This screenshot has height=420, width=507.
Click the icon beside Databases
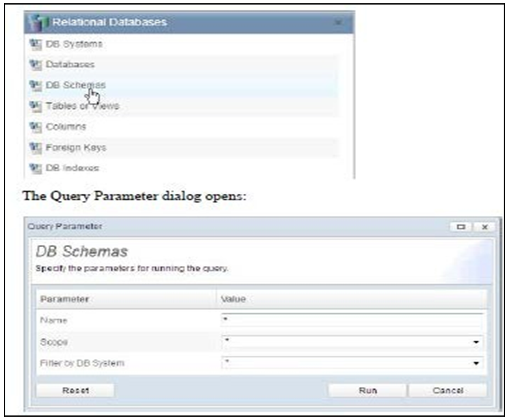pos(34,64)
